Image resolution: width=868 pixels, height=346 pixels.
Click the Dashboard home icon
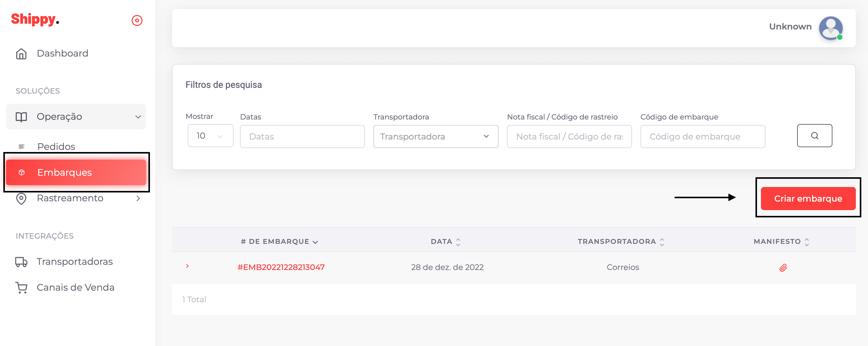(x=21, y=54)
